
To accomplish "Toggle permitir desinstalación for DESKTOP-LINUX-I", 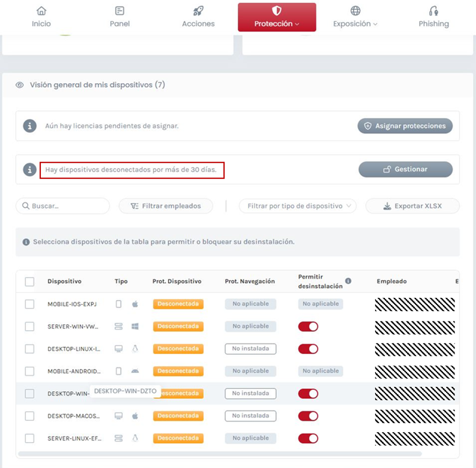I will [308, 349].
